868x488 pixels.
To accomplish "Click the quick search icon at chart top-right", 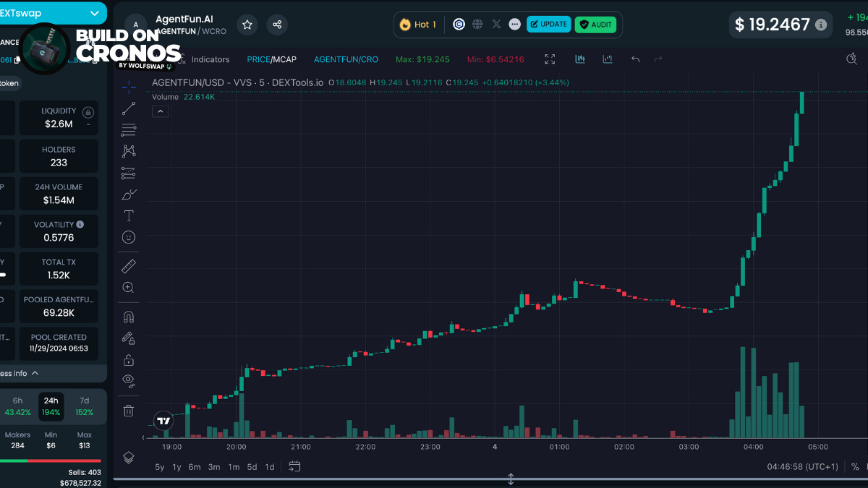I will (x=851, y=59).
